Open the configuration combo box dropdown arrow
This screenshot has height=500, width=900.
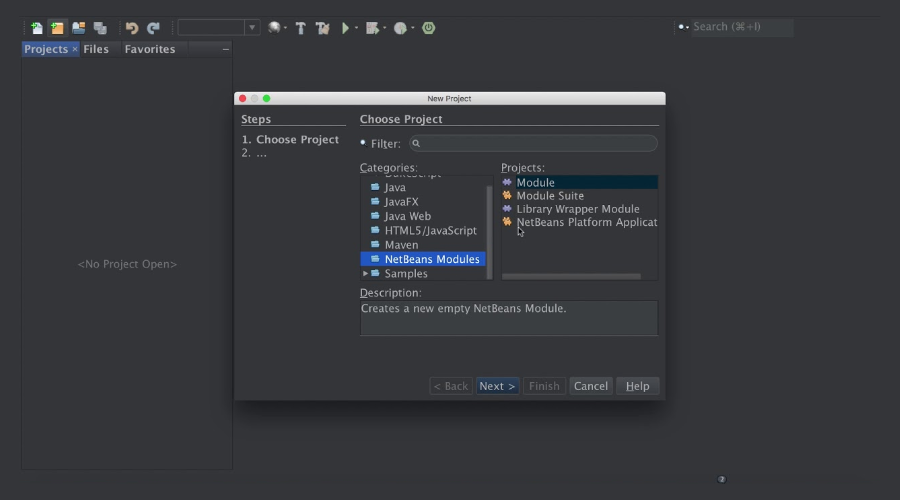pos(252,28)
